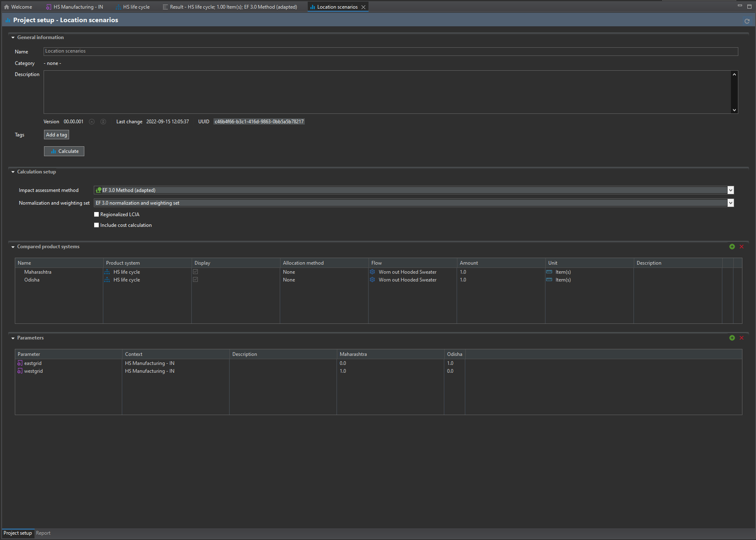Viewport: 756px width, 540px height.
Task: Select the UUID text field
Action: point(259,122)
